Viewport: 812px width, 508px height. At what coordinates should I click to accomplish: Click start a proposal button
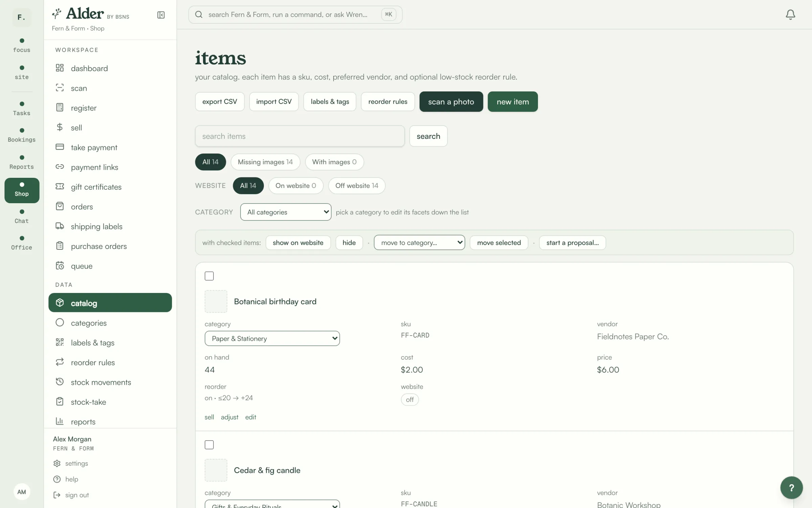click(572, 242)
